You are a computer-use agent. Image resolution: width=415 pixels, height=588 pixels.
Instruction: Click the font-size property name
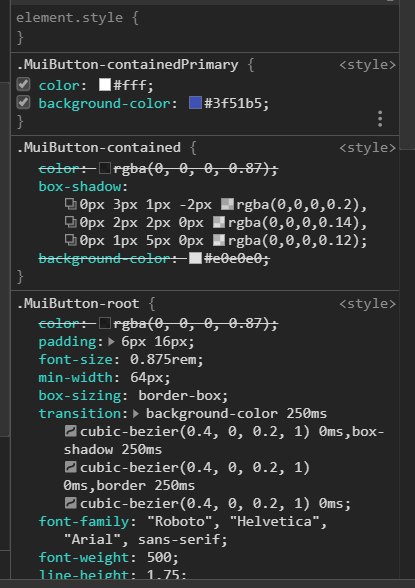tap(76, 360)
